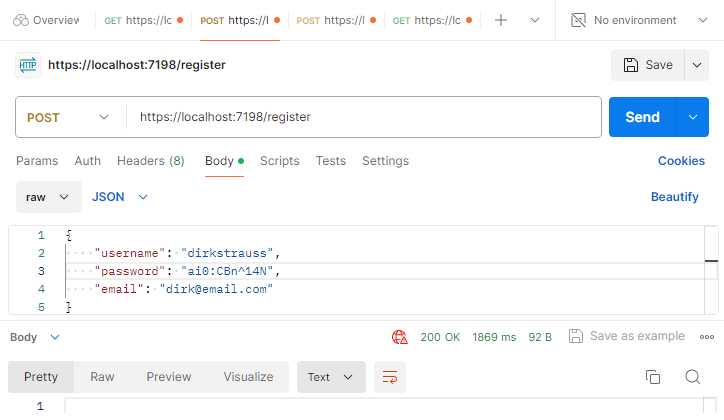Image resolution: width=724 pixels, height=420 pixels.
Task: Select the request Body tab
Action: pos(224,161)
